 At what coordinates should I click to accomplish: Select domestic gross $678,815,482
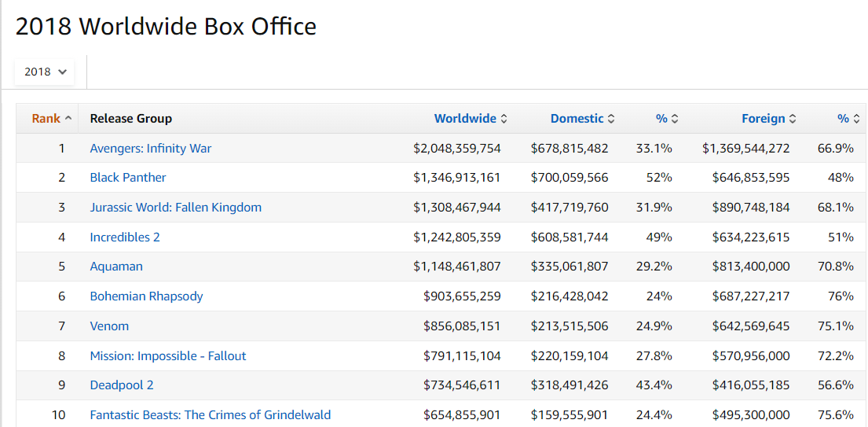pos(570,149)
